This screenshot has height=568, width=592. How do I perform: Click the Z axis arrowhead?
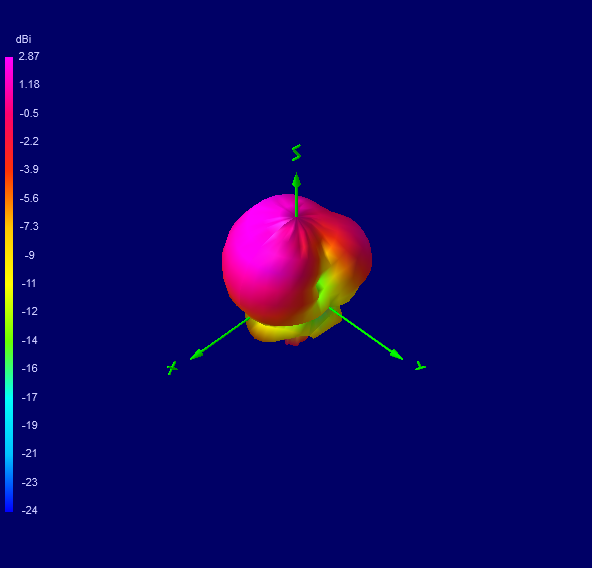296,180
